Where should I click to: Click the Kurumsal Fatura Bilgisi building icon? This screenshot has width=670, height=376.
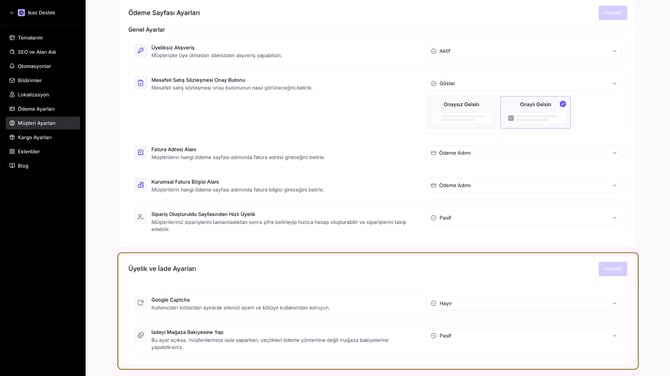click(141, 185)
